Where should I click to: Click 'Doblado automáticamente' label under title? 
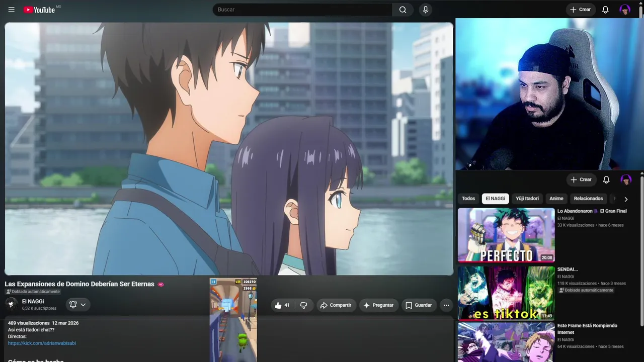tap(33, 292)
